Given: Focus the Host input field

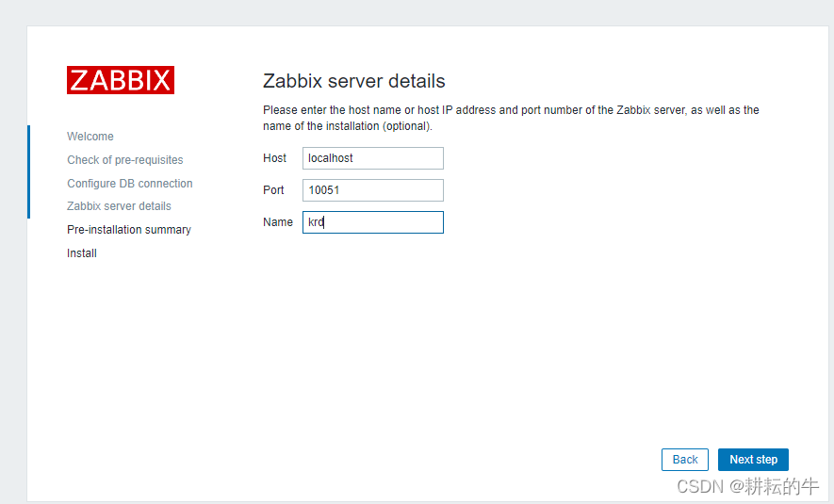Looking at the screenshot, I should (x=373, y=158).
